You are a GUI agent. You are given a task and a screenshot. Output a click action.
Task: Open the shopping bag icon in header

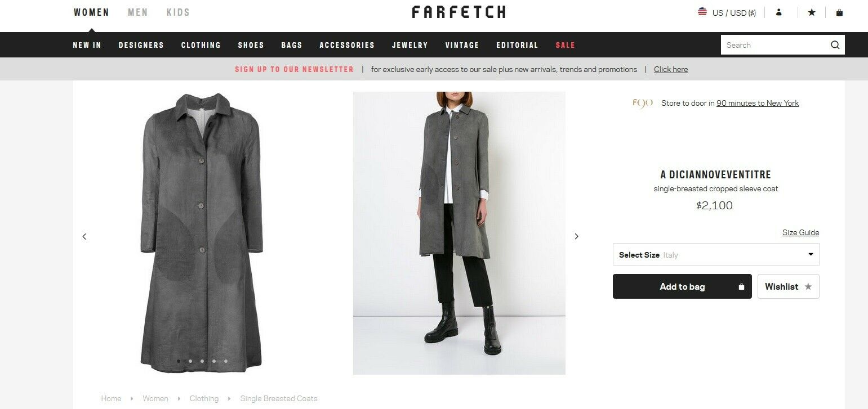coord(839,12)
